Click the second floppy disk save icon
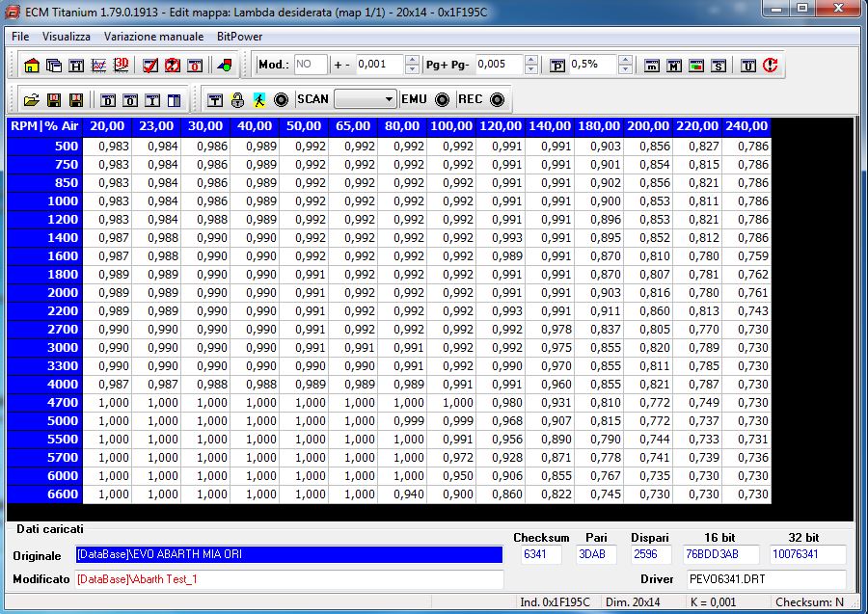 pyautogui.click(x=76, y=100)
